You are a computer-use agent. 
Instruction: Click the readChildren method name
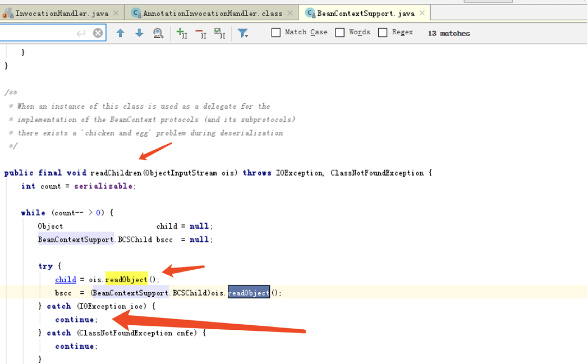pos(116,173)
